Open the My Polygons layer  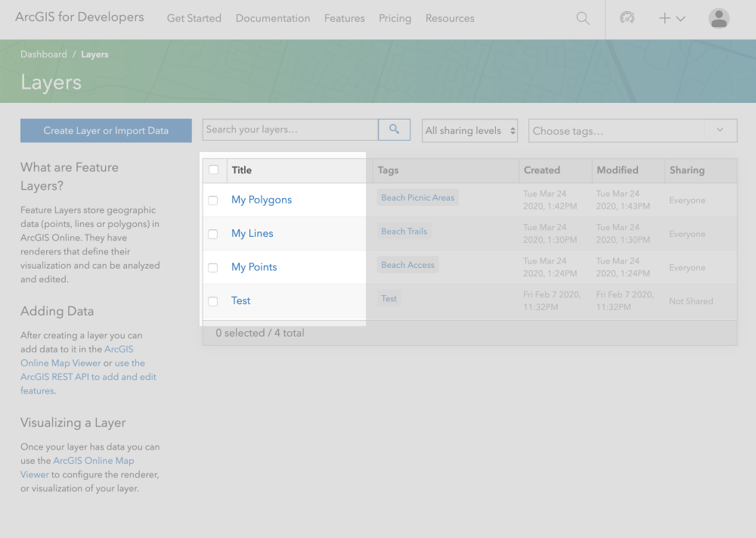pyautogui.click(x=262, y=198)
